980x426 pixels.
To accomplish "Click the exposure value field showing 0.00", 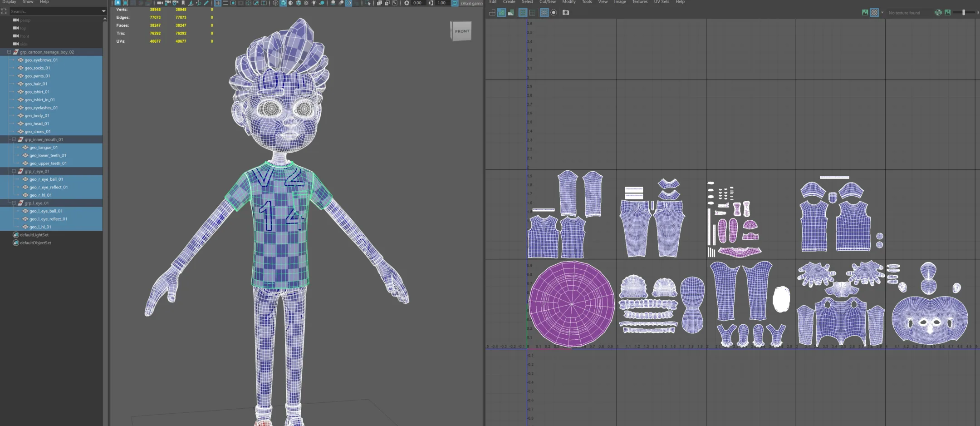I will coord(417,3).
